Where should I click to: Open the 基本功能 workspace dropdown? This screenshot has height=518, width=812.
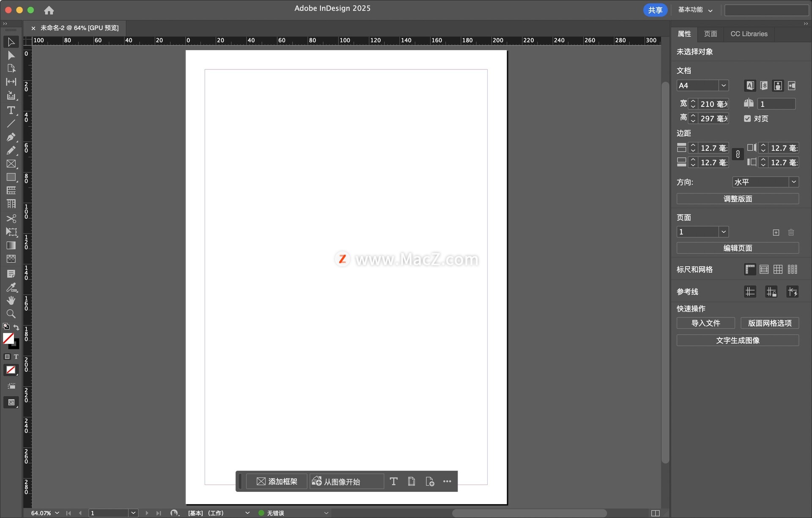695,10
